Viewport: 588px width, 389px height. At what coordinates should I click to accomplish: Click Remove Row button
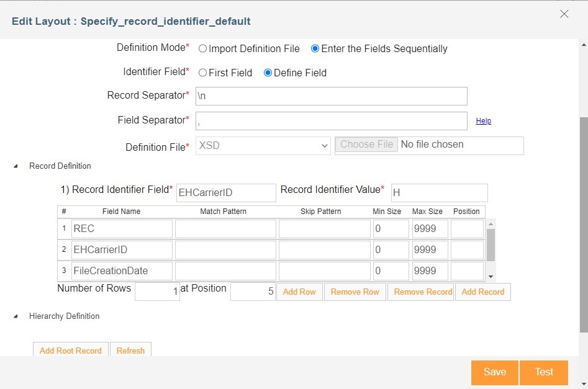pyautogui.click(x=355, y=292)
